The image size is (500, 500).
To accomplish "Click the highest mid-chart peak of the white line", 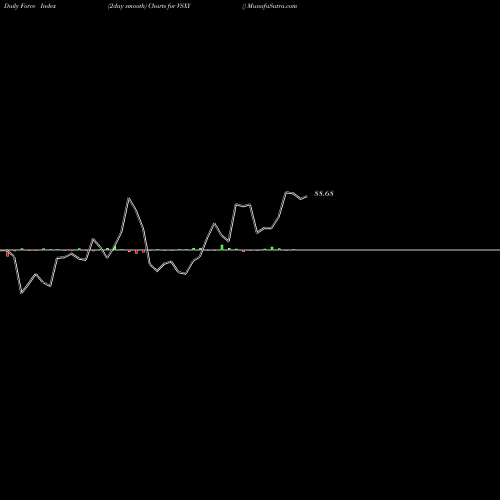I will 129,199.
